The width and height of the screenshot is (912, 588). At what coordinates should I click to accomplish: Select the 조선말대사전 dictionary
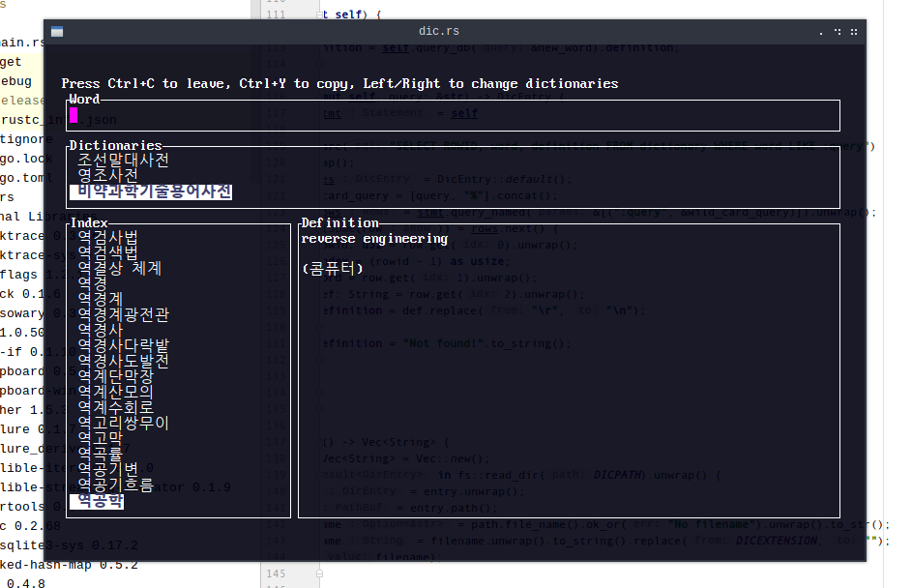pos(125,161)
